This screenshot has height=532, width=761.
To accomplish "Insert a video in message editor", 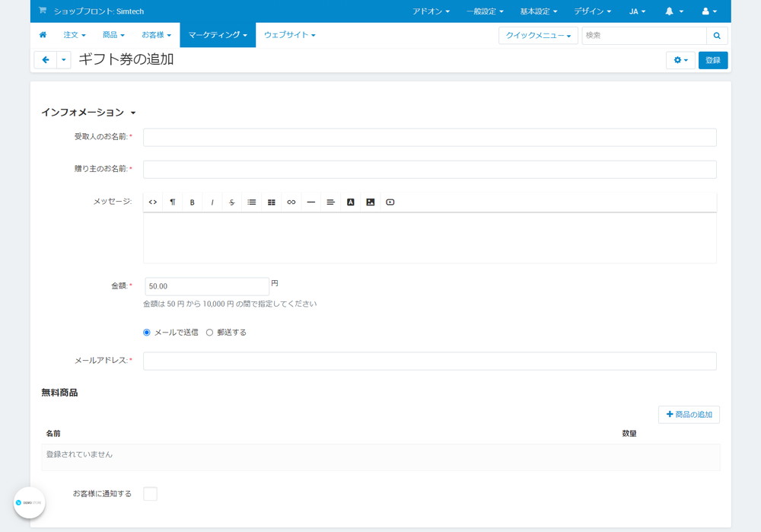I will pyautogui.click(x=390, y=202).
